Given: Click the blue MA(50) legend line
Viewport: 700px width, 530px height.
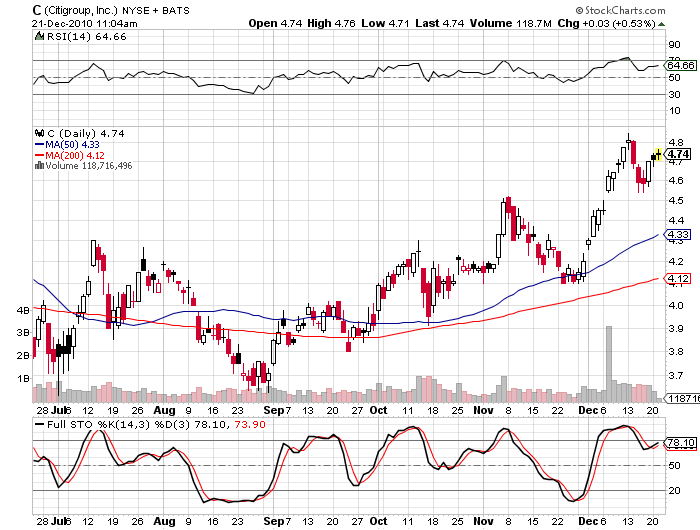Looking at the screenshot, I should pos(39,144).
